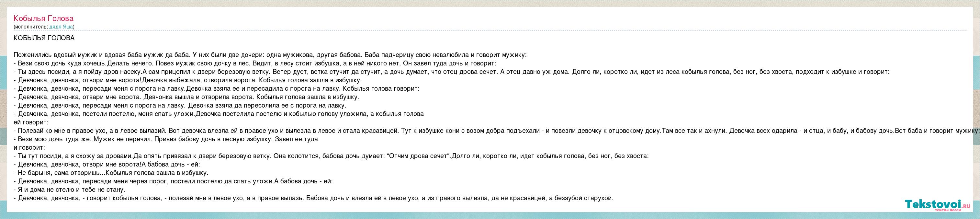Click the Tekstovoi.ru logo
The width and height of the screenshot is (980, 219).
point(938,205)
